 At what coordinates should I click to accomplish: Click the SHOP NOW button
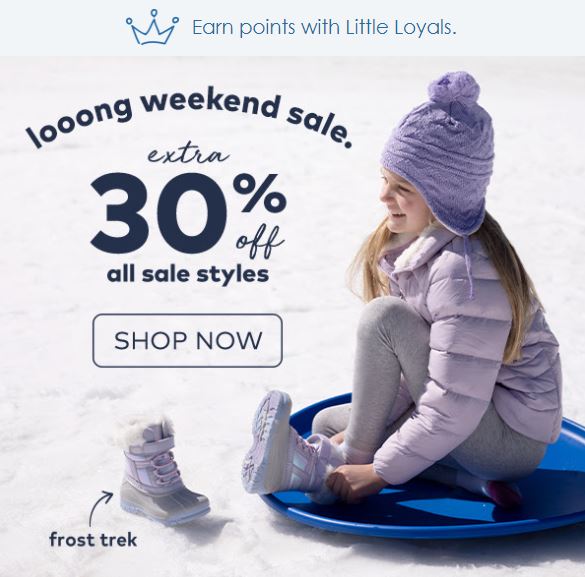tap(187, 341)
